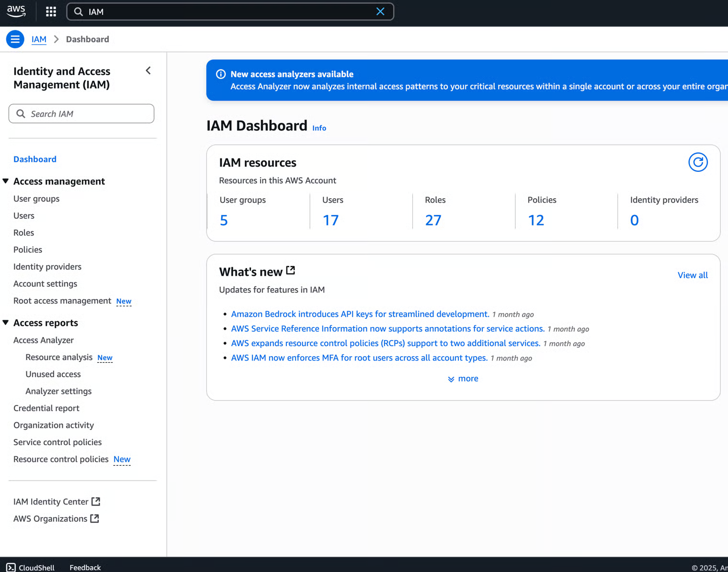Collapse the IAM sidebar with chevron arrow
Image resolution: width=728 pixels, height=572 pixels.
tap(148, 71)
